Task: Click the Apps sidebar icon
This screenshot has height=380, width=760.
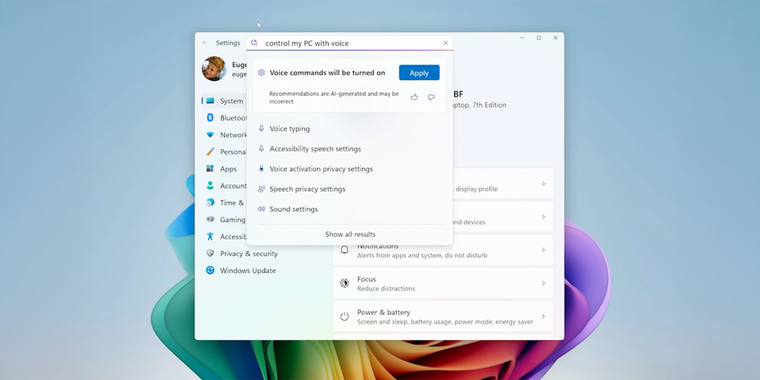Action: (x=210, y=169)
